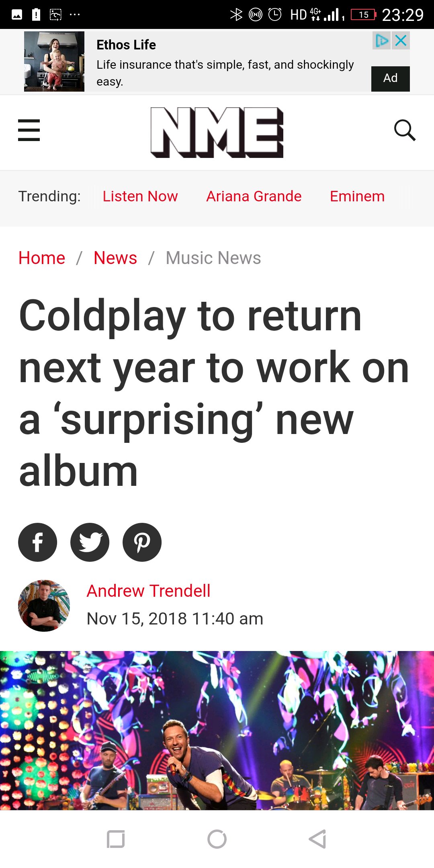Open the hamburger navigation menu

(29, 130)
